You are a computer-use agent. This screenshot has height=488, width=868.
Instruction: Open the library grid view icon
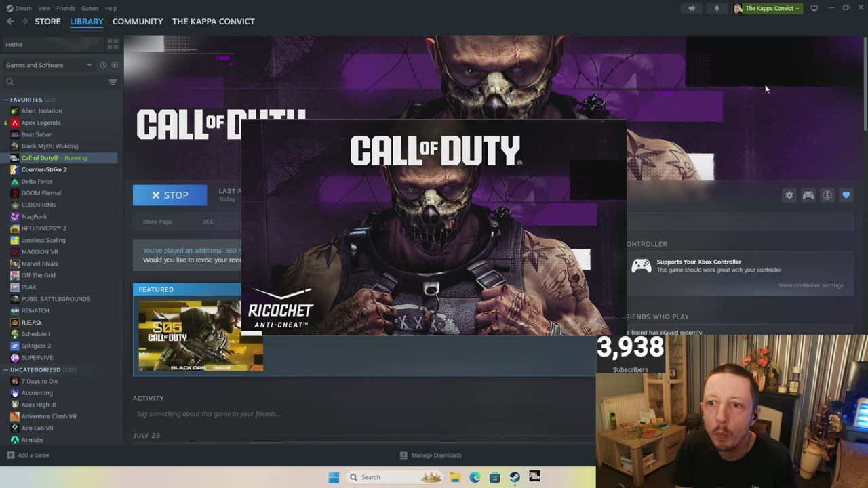tap(113, 44)
